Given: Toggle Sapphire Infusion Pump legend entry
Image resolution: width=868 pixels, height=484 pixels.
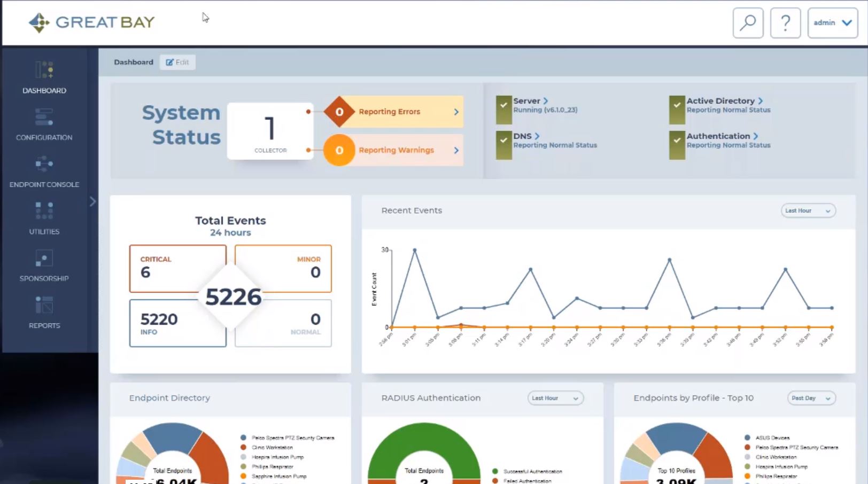Looking at the screenshot, I should click(x=274, y=476).
